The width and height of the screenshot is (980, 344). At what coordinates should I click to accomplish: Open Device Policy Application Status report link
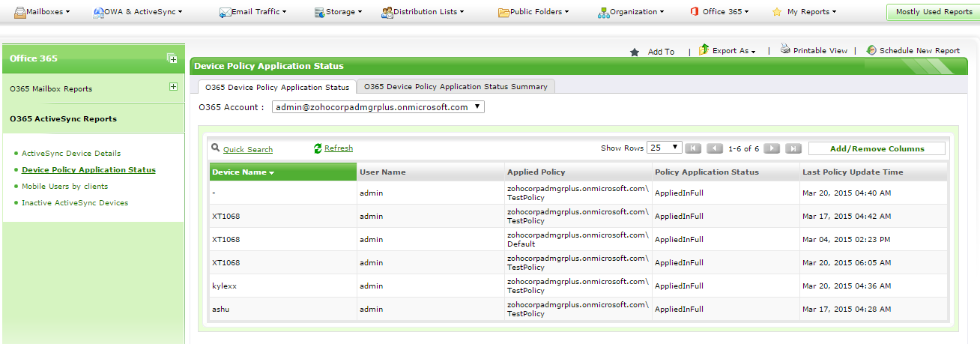tap(88, 169)
